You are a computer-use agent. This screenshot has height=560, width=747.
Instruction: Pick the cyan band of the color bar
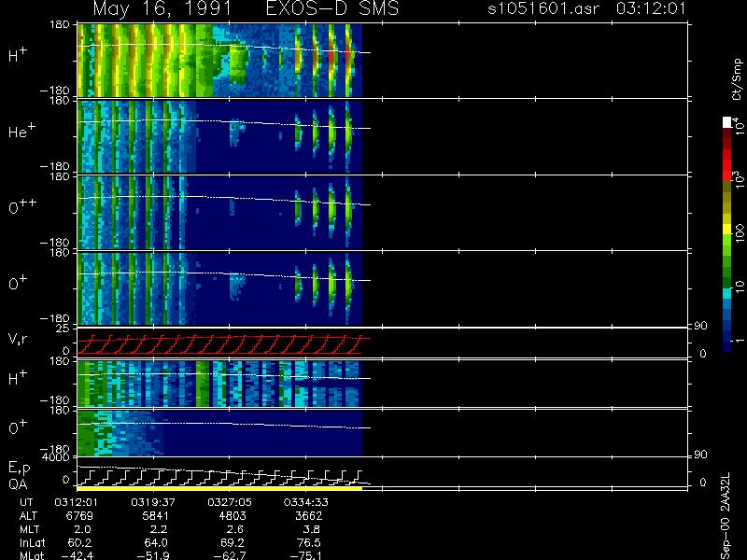point(727,294)
